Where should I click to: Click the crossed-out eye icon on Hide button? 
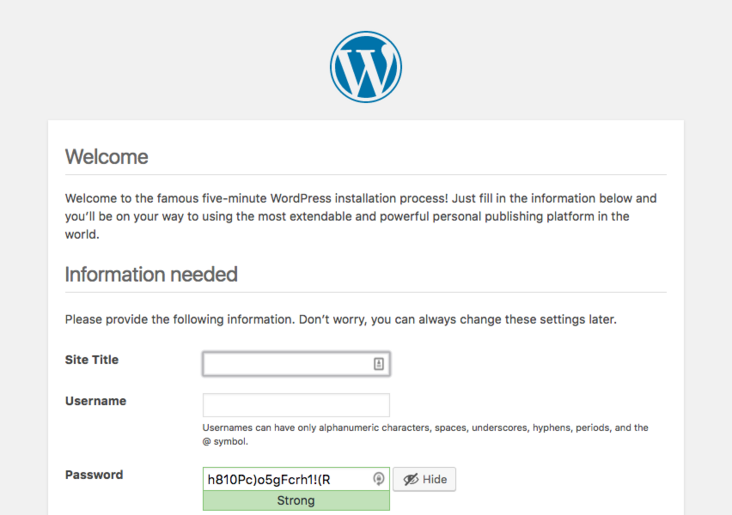point(410,480)
